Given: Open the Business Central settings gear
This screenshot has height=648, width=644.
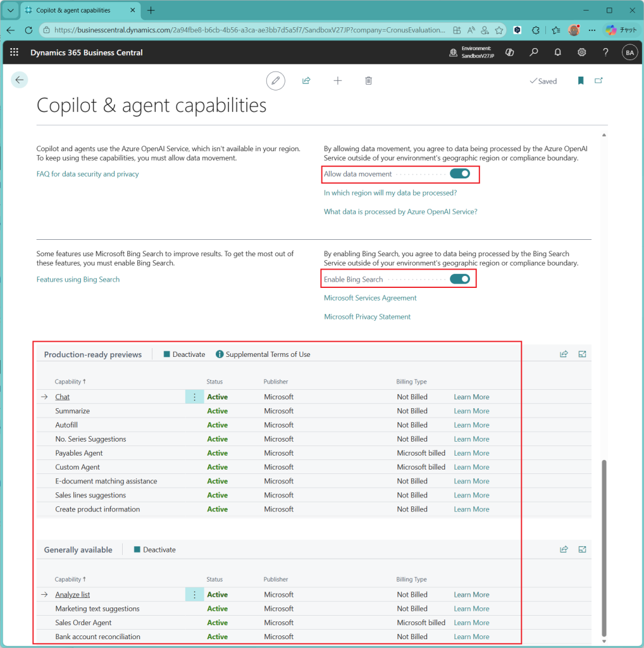Looking at the screenshot, I should point(581,53).
